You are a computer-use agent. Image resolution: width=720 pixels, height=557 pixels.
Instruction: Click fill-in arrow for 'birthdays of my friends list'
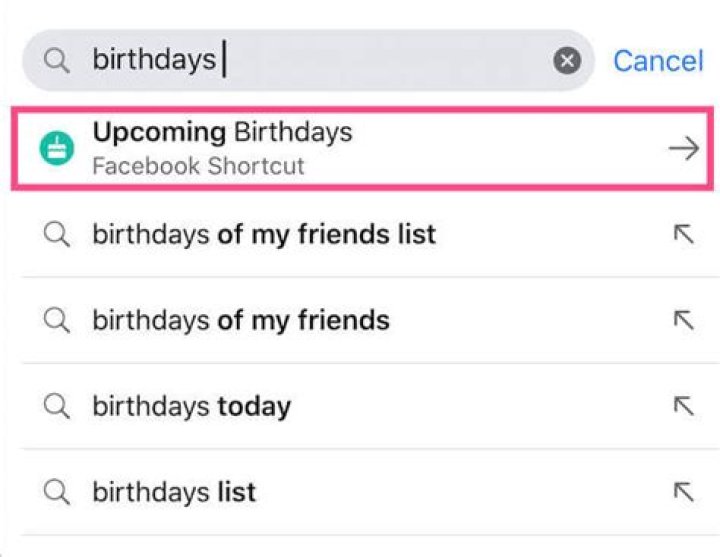coord(684,235)
